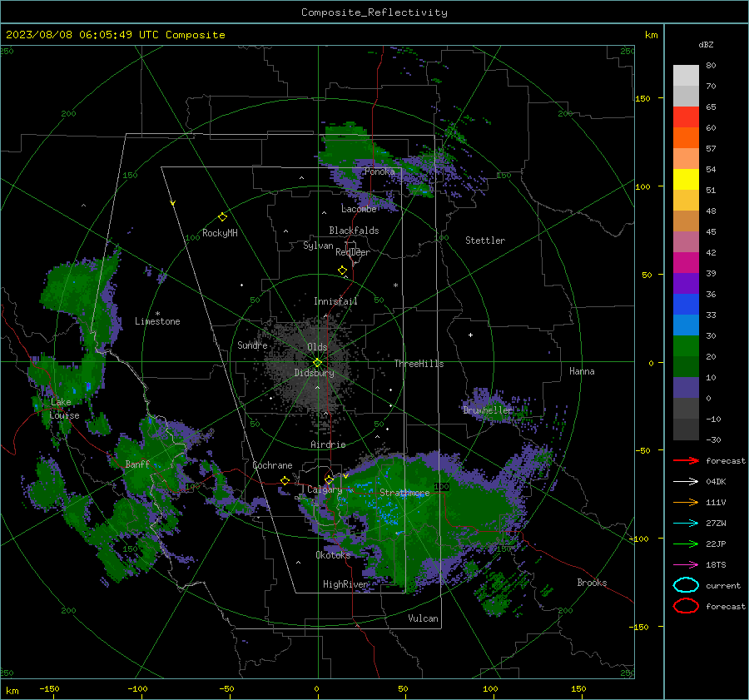Pick the yellow 51-54 dBZ swatch

pos(686,179)
